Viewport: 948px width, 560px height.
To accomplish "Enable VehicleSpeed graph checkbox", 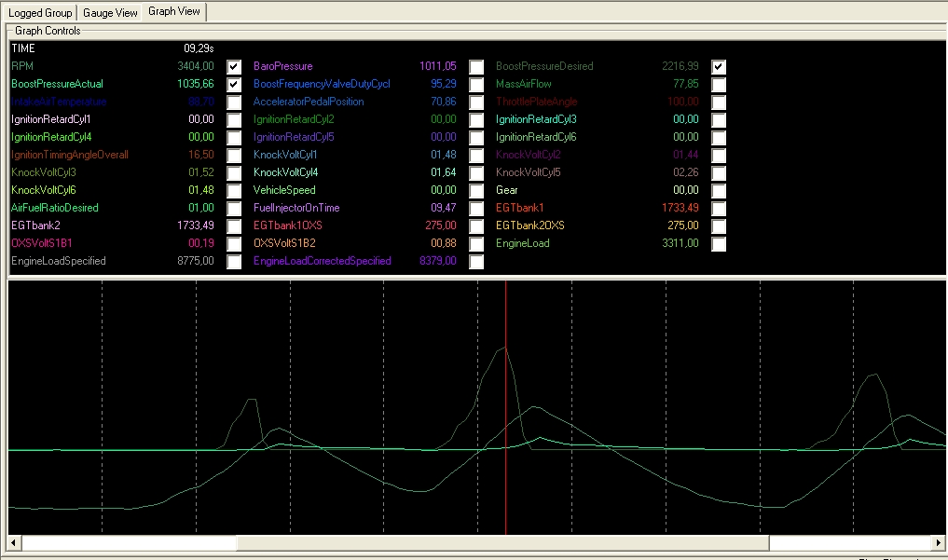I will [x=476, y=191].
